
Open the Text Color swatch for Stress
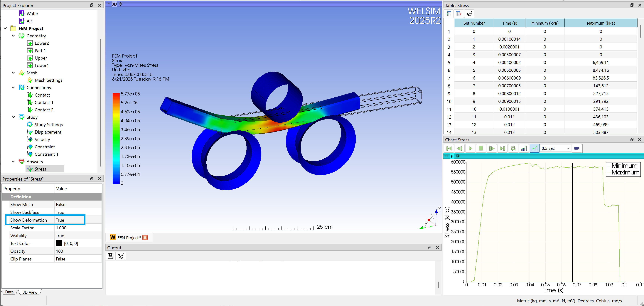pos(58,243)
